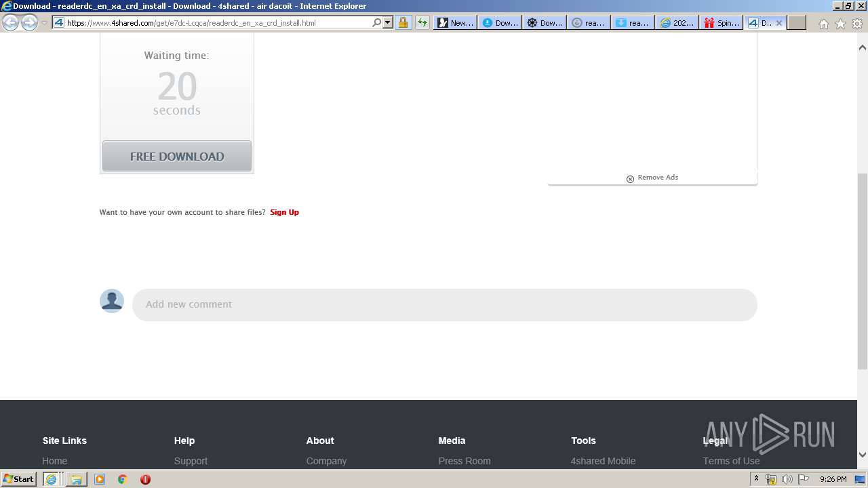This screenshot has height=488, width=868.
Task: Click the 'Tools' footer heading
Action: [x=583, y=441]
